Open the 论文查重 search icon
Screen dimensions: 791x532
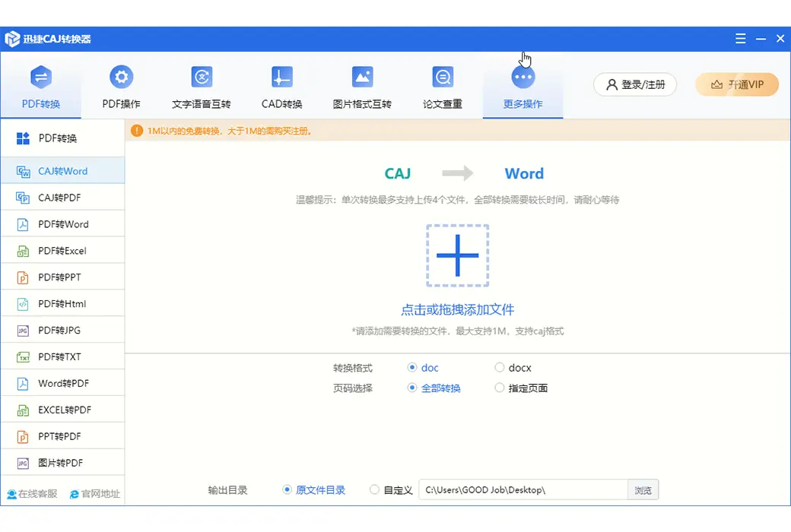[x=443, y=78]
